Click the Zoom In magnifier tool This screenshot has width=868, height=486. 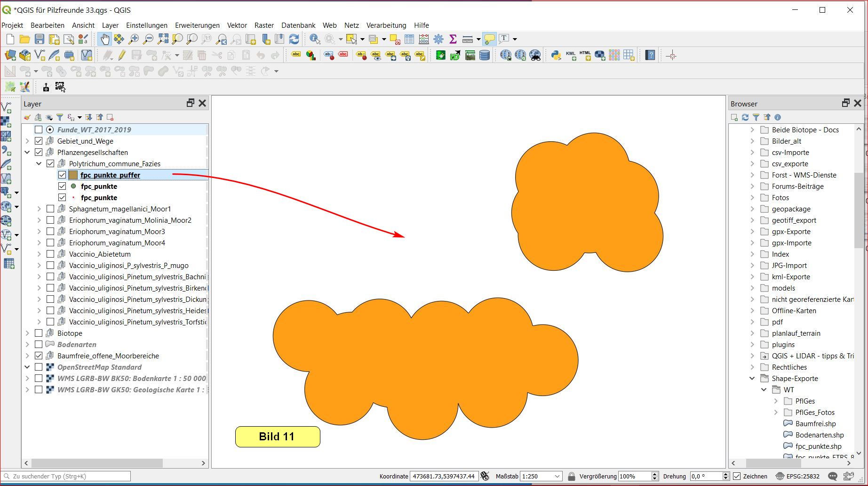[x=134, y=39]
